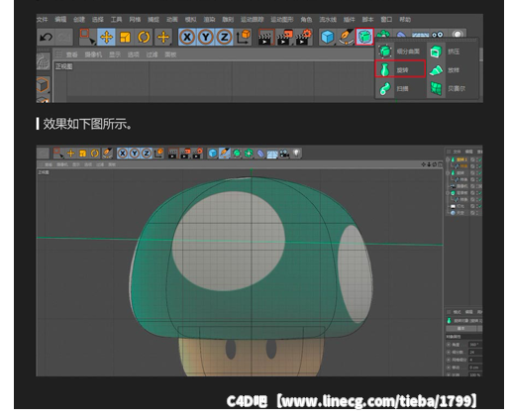Click the Cube icon in lower screenshot toolbar
This screenshot has height=420, width=510.
(213, 154)
